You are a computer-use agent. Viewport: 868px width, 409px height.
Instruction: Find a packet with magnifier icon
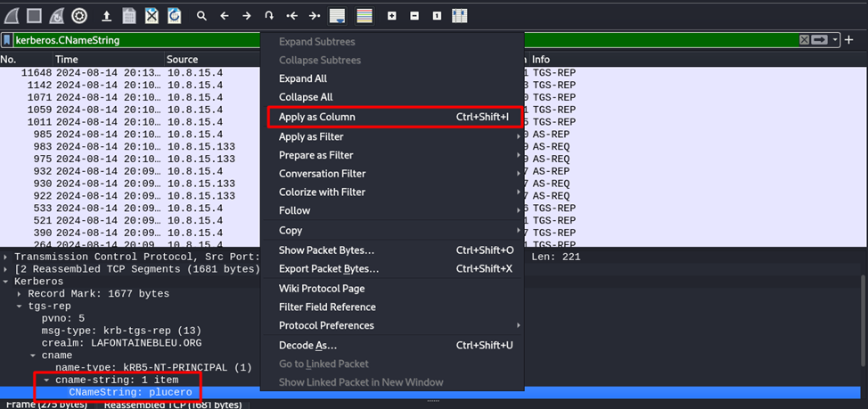coord(201,17)
